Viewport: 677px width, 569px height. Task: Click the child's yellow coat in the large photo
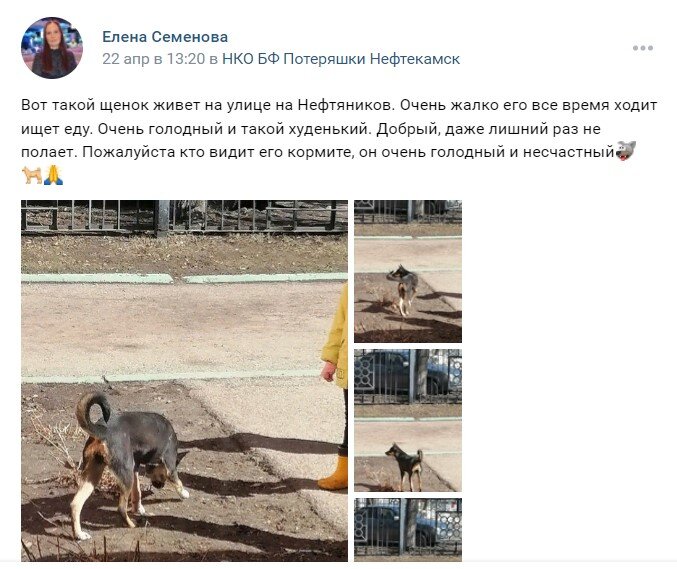click(335, 338)
